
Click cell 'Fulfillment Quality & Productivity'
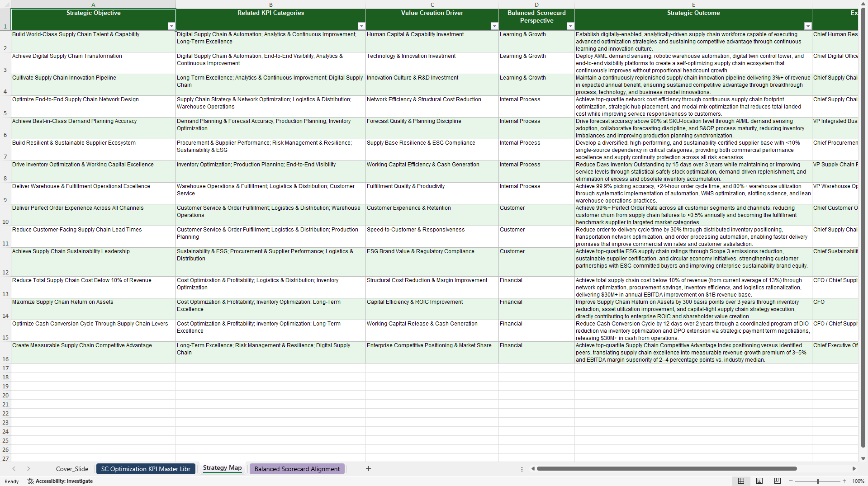click(432, 193)
